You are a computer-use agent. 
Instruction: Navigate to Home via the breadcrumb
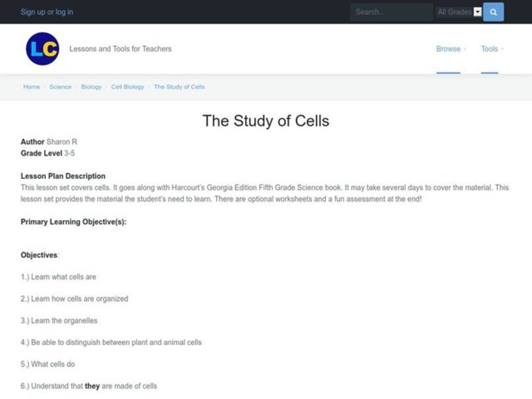point(31,86)
